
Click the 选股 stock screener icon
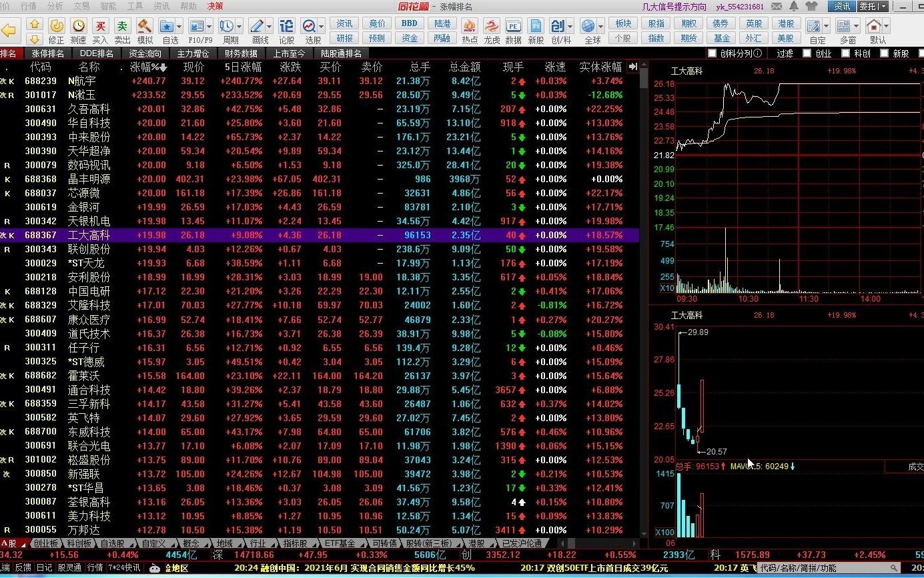pos(309,26)
